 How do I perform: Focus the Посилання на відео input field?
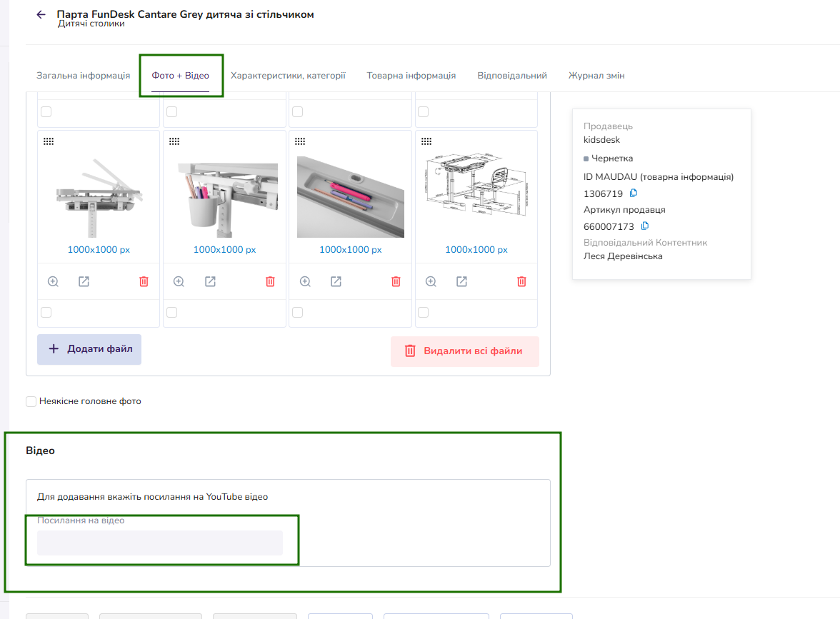click(x=160, y=543)
